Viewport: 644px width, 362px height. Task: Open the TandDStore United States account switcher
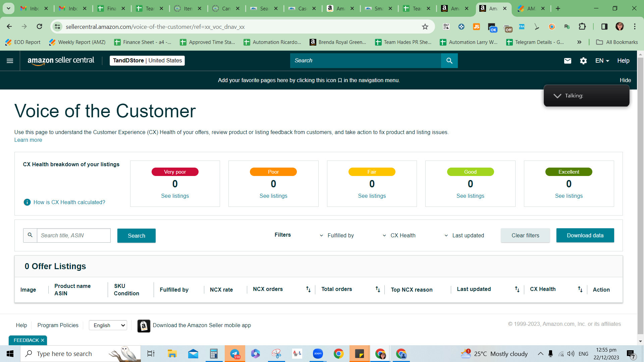pos(147,61)
